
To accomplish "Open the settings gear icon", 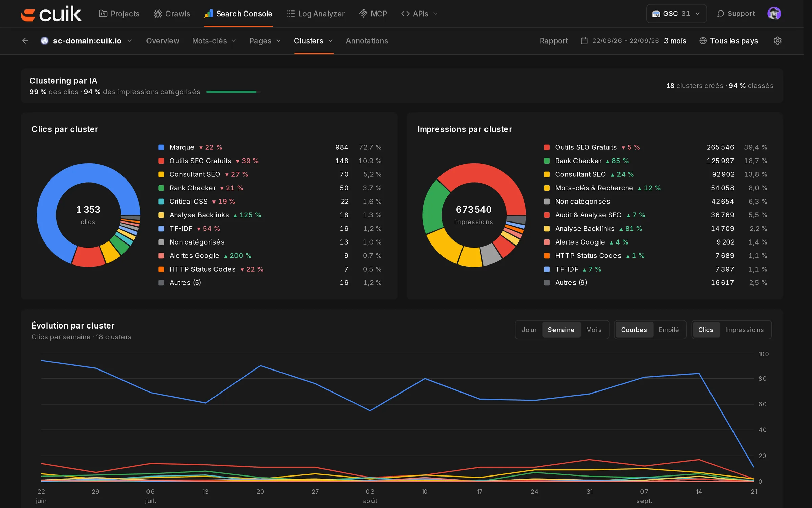I will tap(777, 41).
